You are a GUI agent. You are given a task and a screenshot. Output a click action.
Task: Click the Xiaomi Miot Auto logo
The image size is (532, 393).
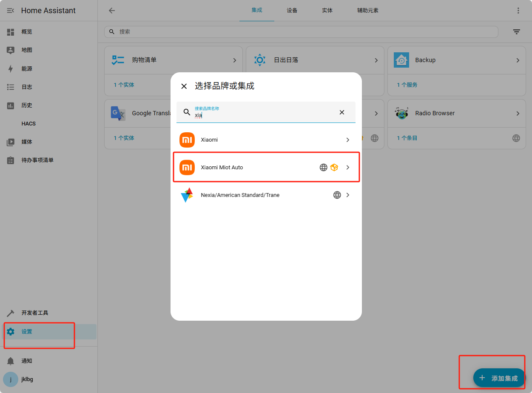(x=187, y=168)
